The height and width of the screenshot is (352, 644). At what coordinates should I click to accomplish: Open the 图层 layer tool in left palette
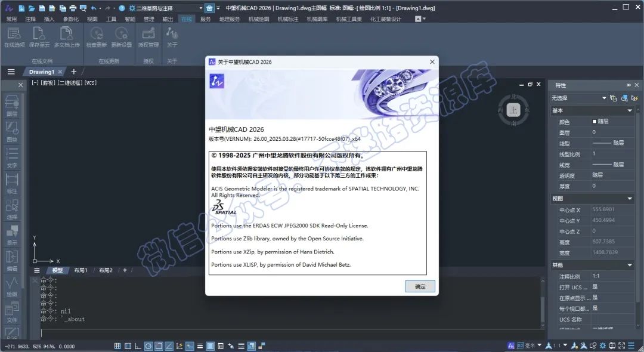point(12,106)
